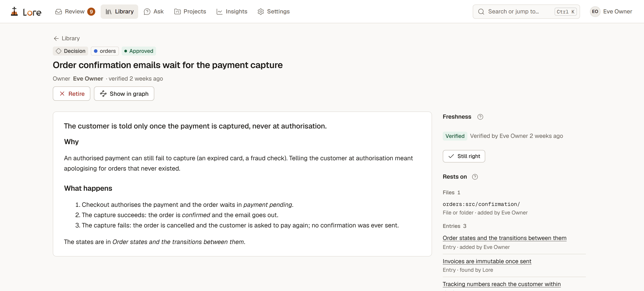Image resolution: width=644 pixels, height=291 pixels.
Task: Click the Retire button
Action: point(72,94)
